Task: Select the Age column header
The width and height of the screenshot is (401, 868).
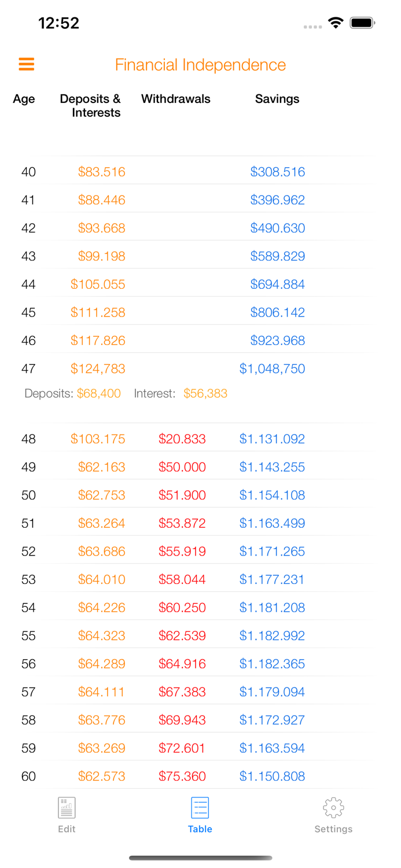Action: pos(24,99)
